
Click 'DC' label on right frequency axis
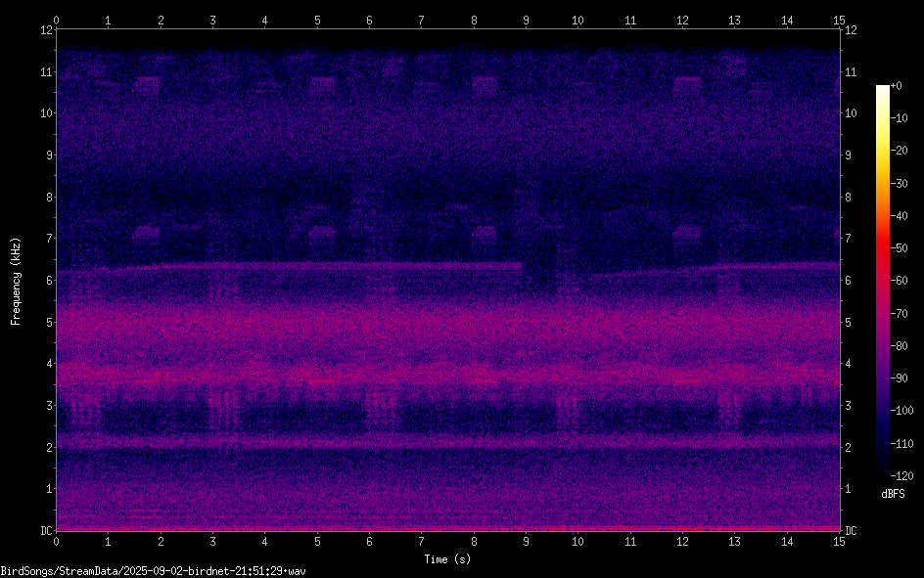(x=851, y=531)
